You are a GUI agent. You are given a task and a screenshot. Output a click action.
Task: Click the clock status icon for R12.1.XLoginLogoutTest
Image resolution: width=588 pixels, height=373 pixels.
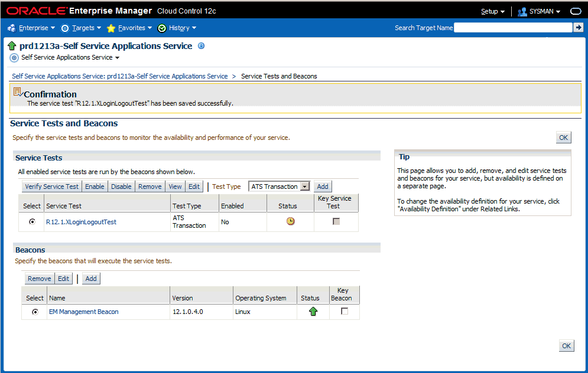(291, 221)
